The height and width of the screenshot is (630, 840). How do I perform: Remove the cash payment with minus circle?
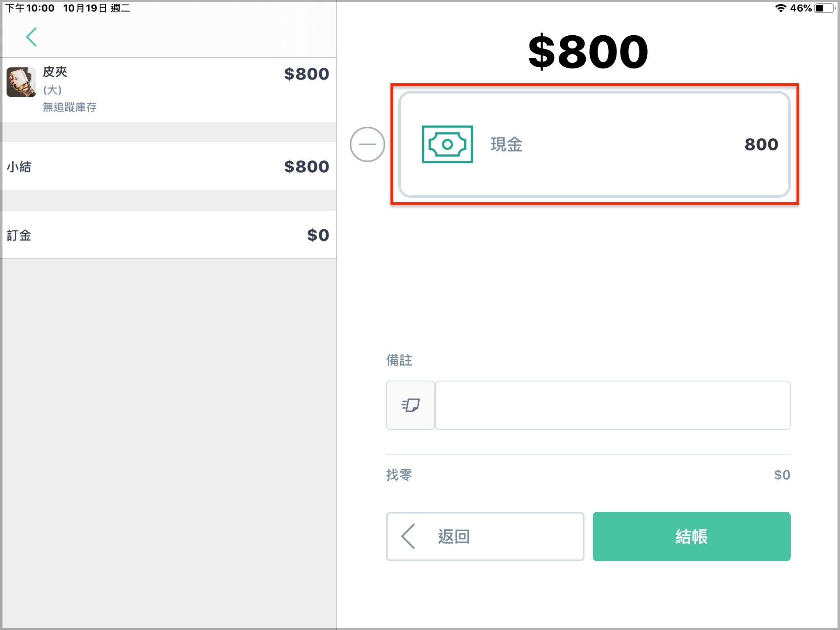pyautogui.click(x=367, y=144)
